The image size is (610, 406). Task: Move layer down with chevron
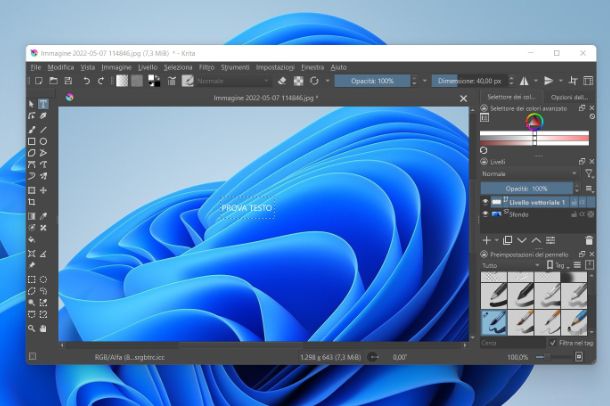coord(522,240)
